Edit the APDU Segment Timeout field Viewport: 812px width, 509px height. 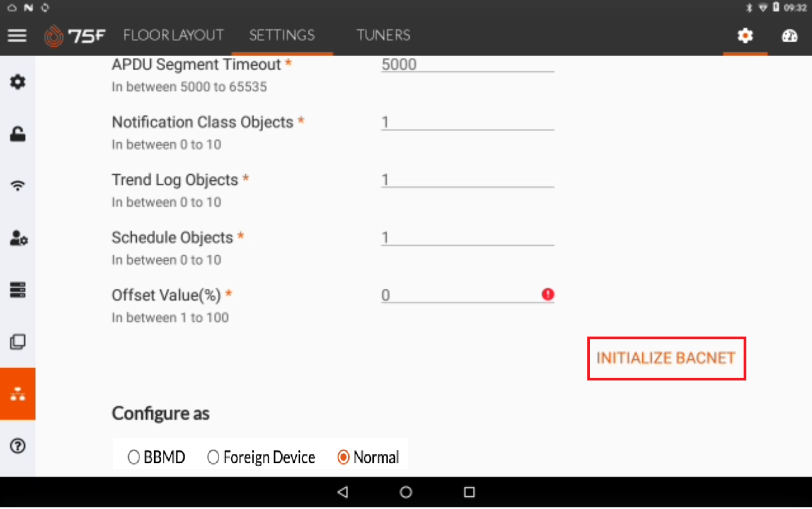467,65
